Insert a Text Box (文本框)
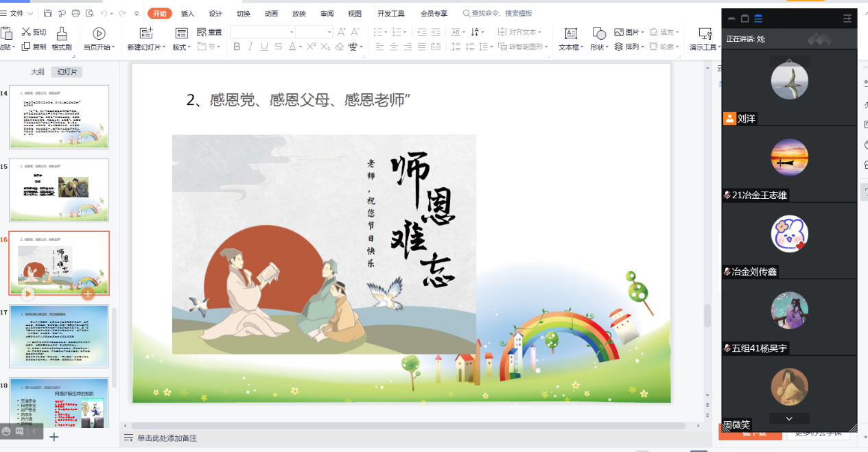 570,39
